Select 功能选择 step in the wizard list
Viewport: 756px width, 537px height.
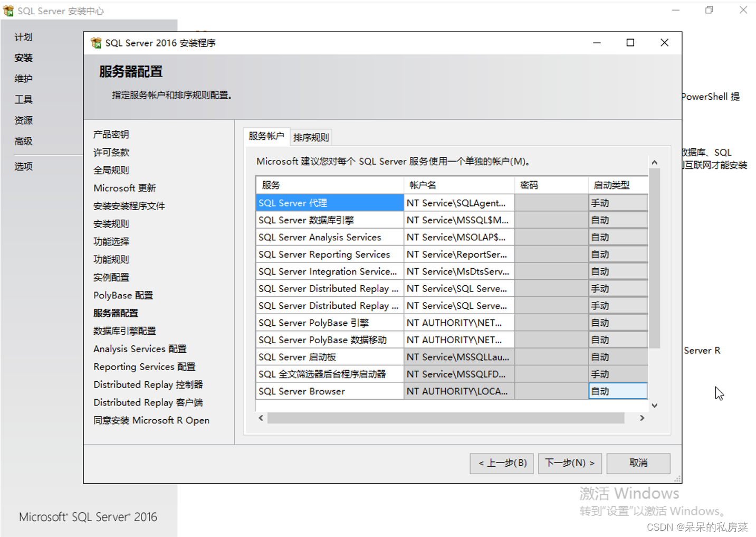pyautogui.click(x=111, y=242)
